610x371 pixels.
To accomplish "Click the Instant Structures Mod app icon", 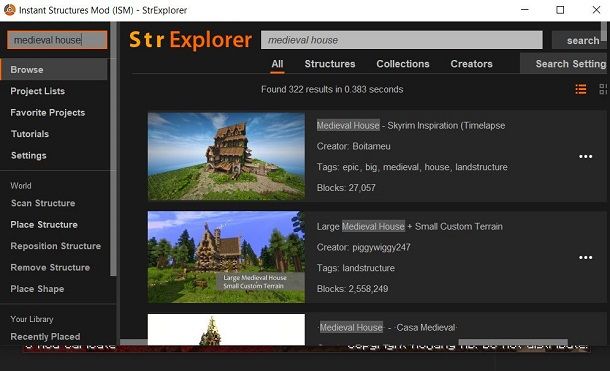I will [9, 10].
